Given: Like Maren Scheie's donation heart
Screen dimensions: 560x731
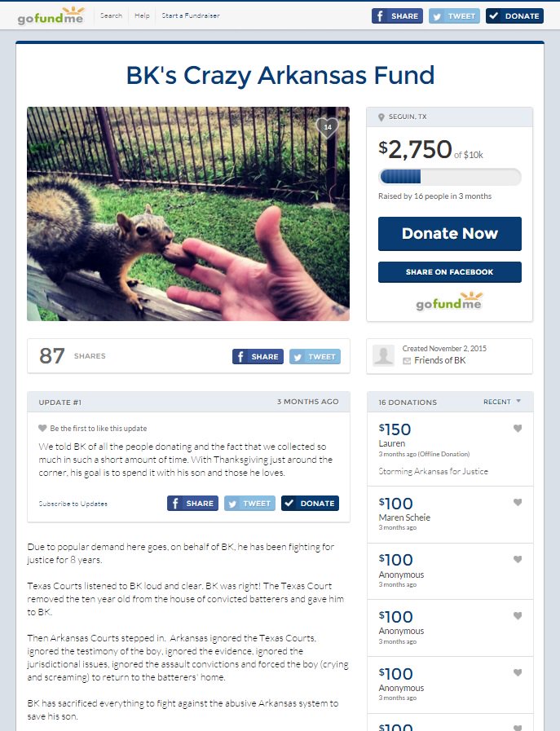Looking at the screenshot, I should [x=517, y=502].
